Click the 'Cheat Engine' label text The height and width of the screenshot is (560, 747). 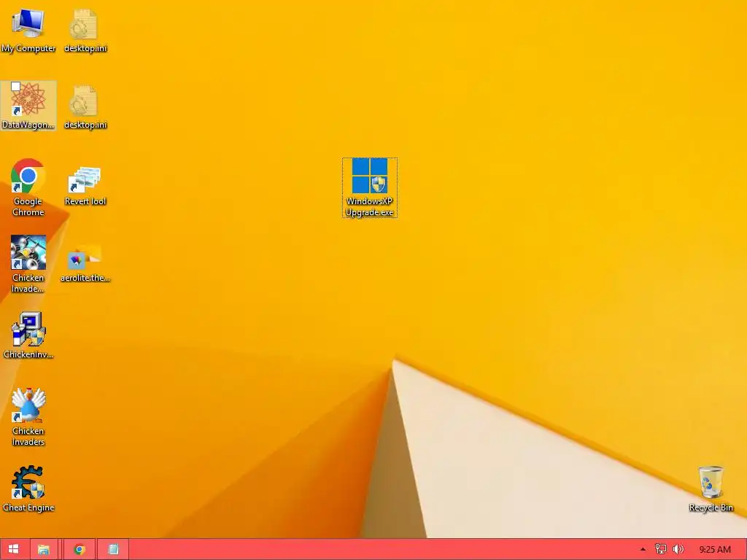point(28,507)
